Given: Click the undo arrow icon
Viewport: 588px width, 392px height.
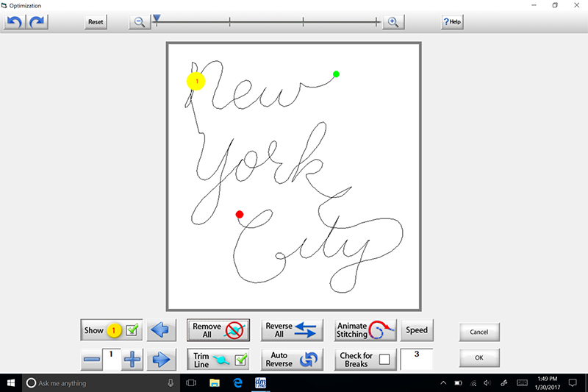Looking at the screenshot, I should 14,21.
